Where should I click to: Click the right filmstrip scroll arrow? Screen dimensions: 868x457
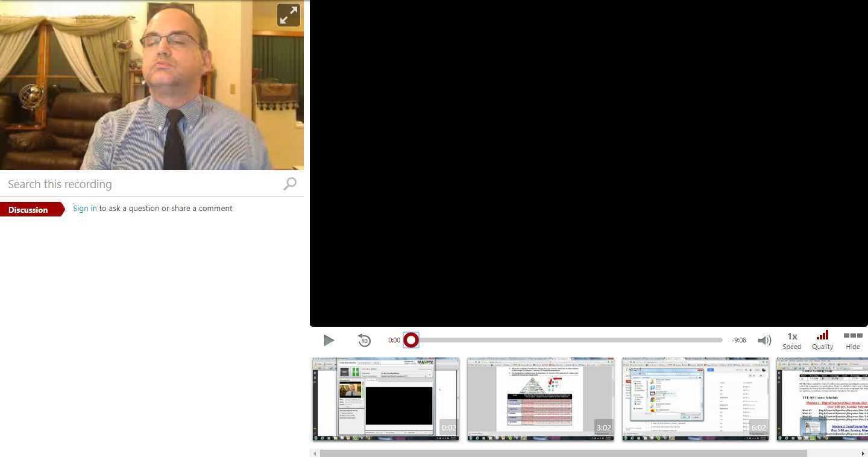pyautogui.click(x=863, y=453)
